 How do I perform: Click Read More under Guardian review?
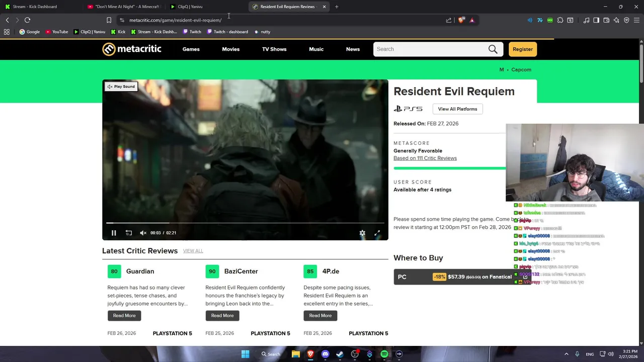pos(124,316)
